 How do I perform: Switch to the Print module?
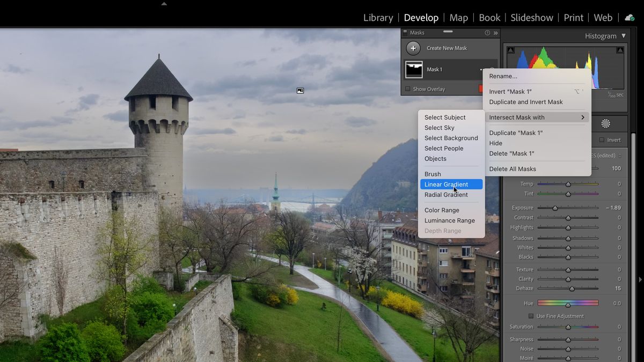click(573, 17)
